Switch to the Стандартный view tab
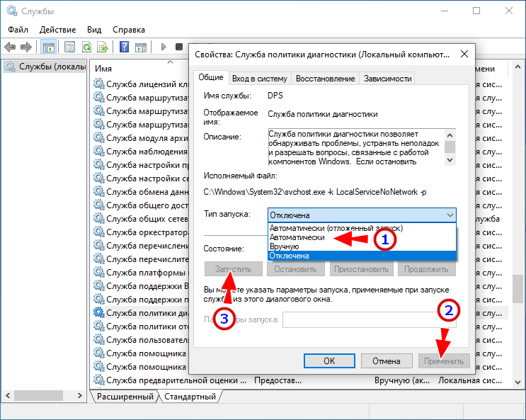The width and height of the screenshot is (526, 420). click(x=190, y=397)
